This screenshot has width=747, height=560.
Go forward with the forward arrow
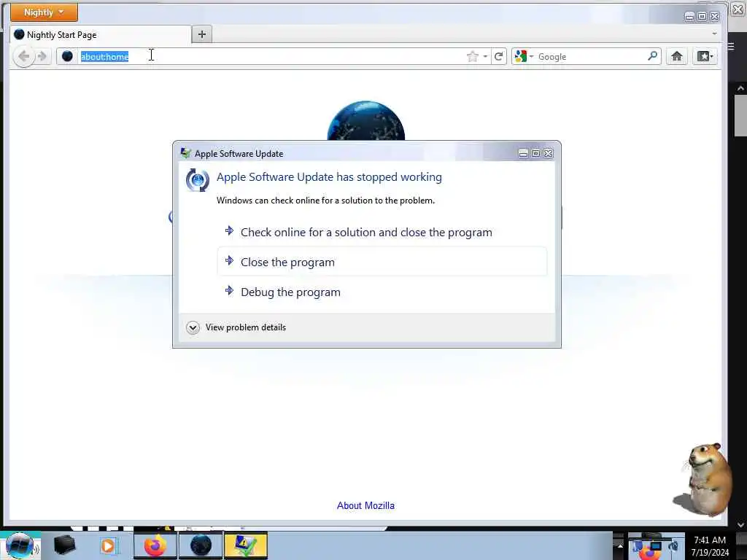click(x=42, y=57)
